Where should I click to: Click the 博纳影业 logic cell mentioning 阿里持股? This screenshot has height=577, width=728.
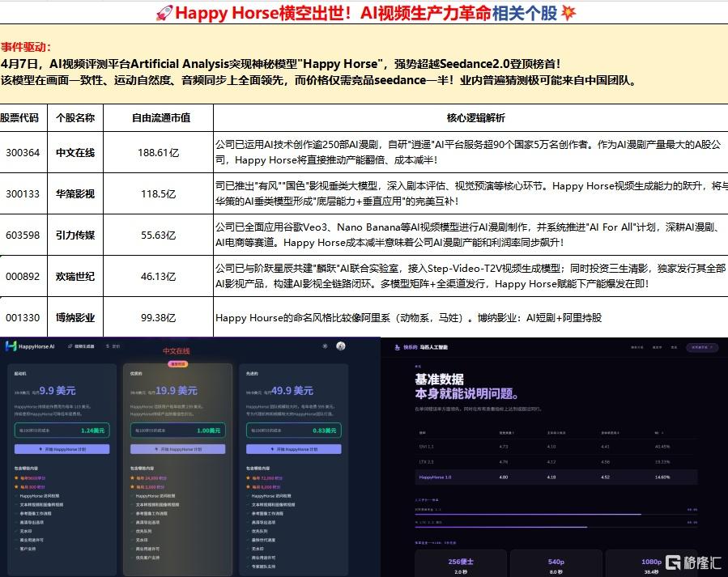[470, 318]
